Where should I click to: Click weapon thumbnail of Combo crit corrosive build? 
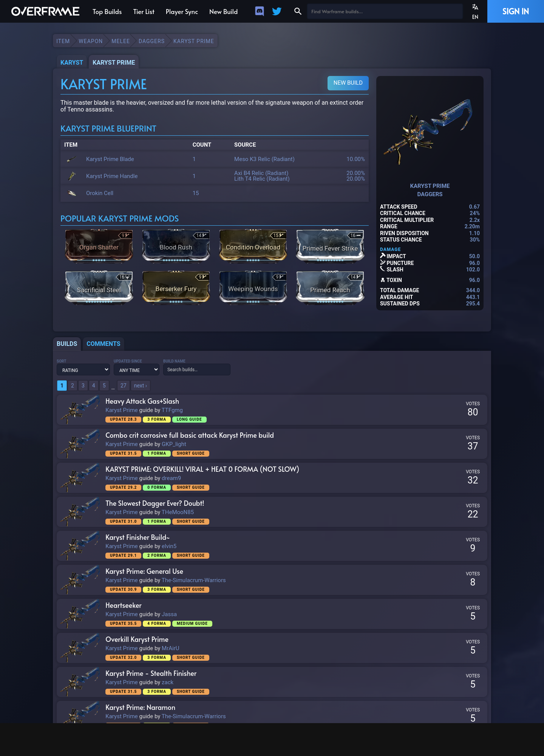pyautogui.click(x=81, y=444)
